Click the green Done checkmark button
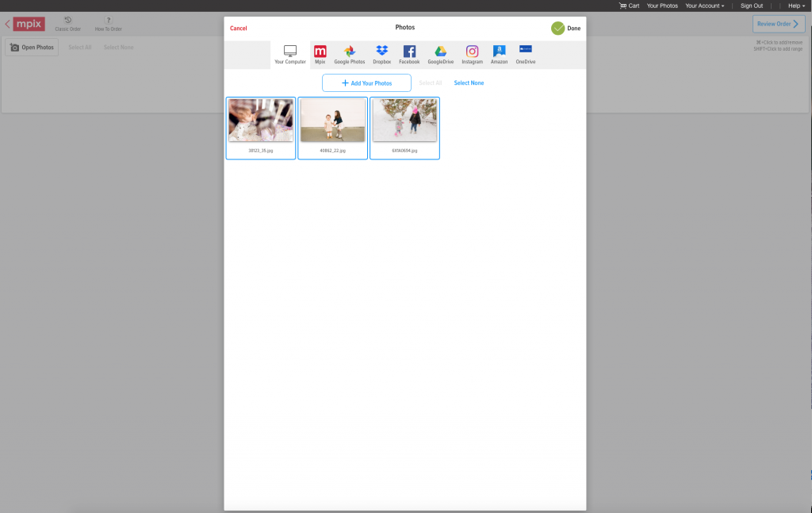Screen dimensions: 812x513 558,29
